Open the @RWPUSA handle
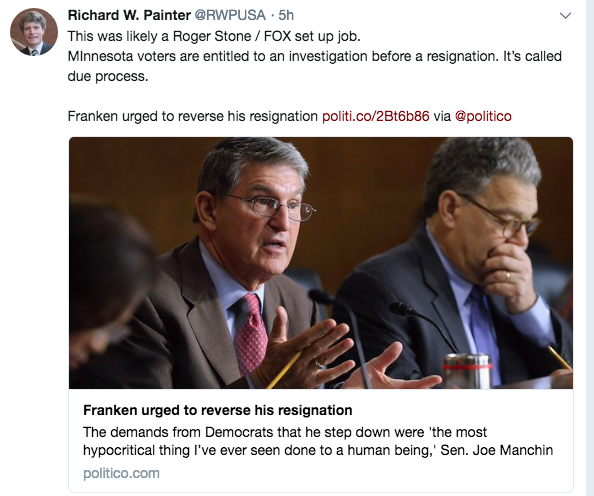The height and width of the screenshot is (496, 594). click(x=230, y=15)
